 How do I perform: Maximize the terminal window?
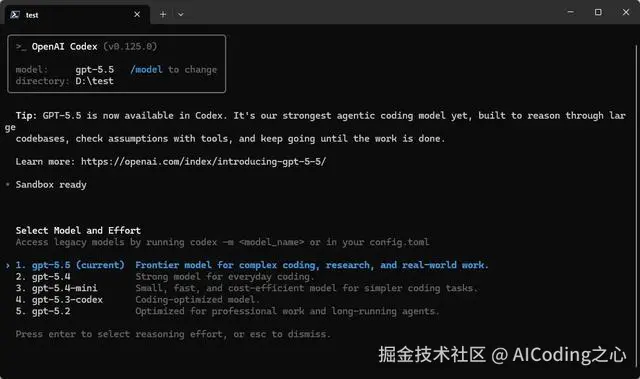tap(598, 12)
